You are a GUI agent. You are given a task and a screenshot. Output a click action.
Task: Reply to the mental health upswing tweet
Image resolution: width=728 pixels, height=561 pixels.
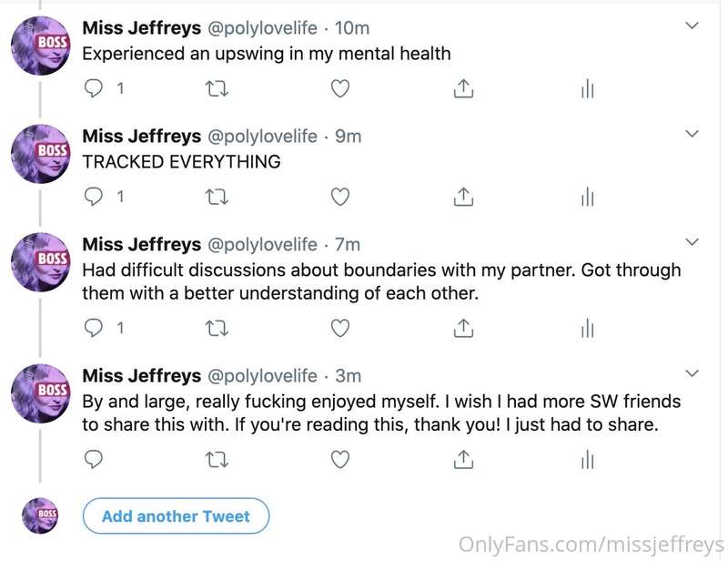point(94,87)
